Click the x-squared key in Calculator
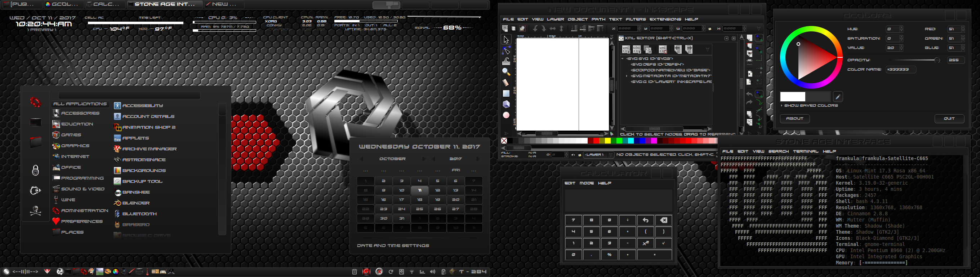 646,243
